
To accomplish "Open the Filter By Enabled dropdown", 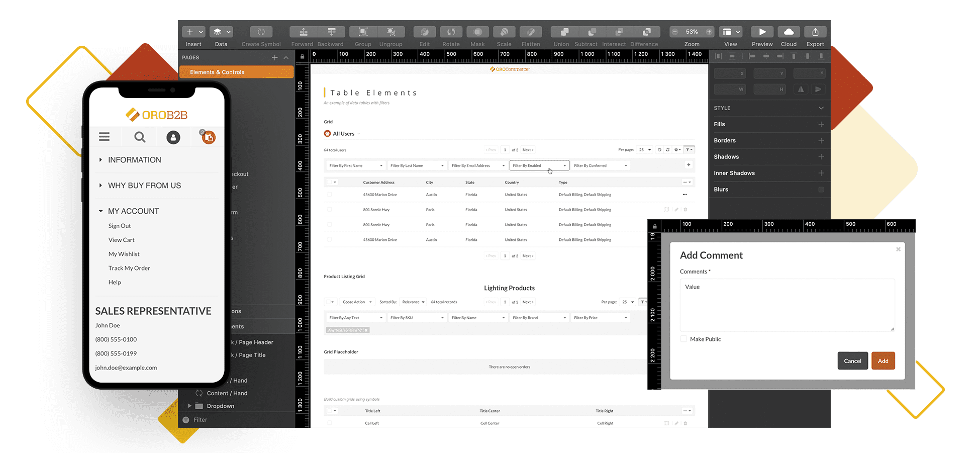I will point(539,165).
